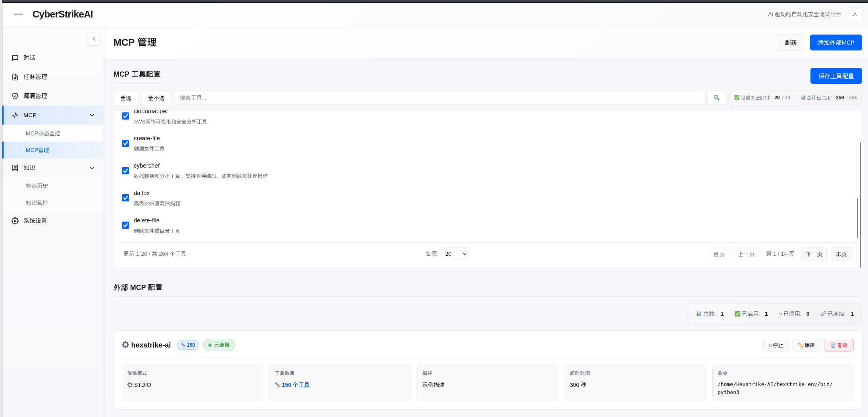Click the green check icon beside 已启用
This screenshot has height=417, width=868.
pos(737,314)
